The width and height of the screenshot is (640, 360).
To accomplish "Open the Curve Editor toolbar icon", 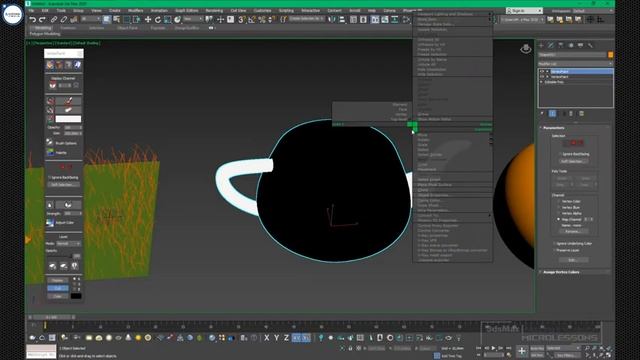I will pos(385,20).
